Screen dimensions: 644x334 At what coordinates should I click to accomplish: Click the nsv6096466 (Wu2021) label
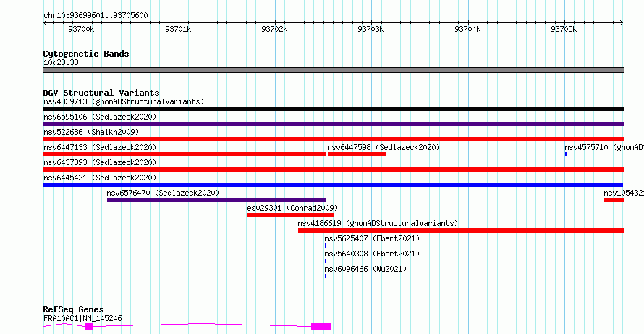(365, 269)
